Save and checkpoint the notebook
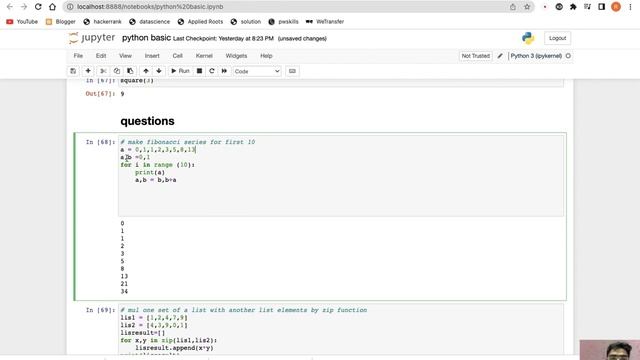 click(73, 71)
